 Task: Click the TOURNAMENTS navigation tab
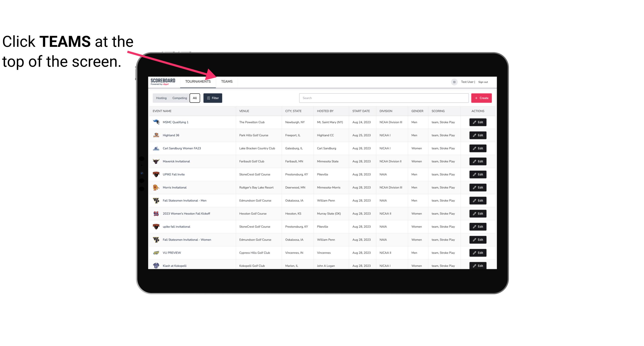click(x=198, y=81)
